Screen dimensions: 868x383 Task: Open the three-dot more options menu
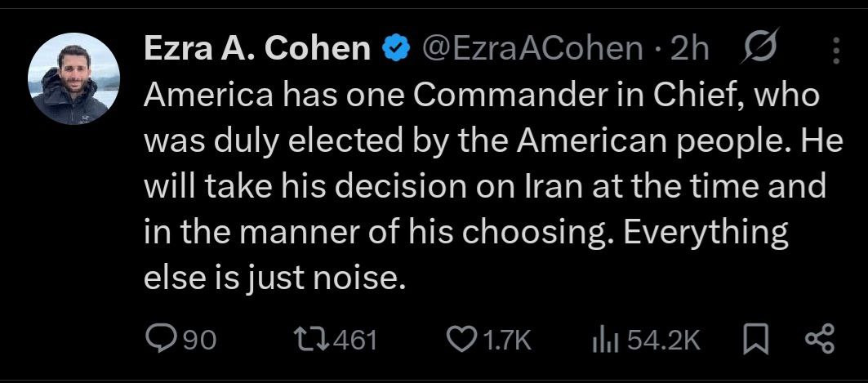[835, 51]
